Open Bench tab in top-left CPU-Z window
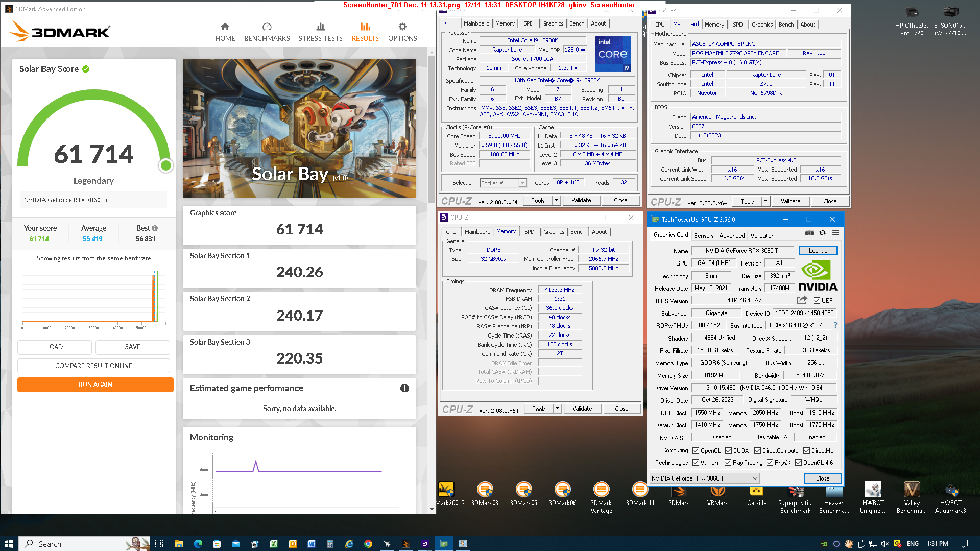This screenshot has width=980, height=551. [577, 23]
